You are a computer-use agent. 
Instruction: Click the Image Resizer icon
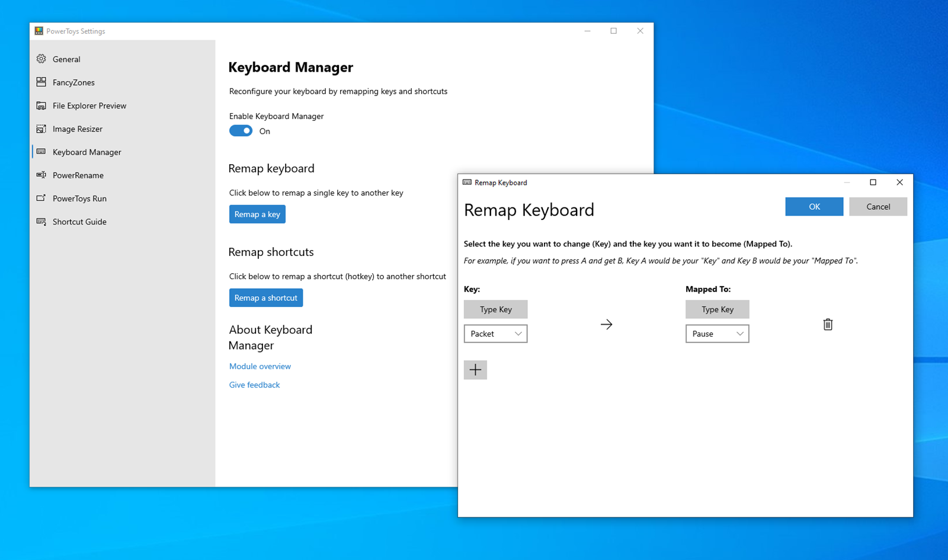click(41, 129)
